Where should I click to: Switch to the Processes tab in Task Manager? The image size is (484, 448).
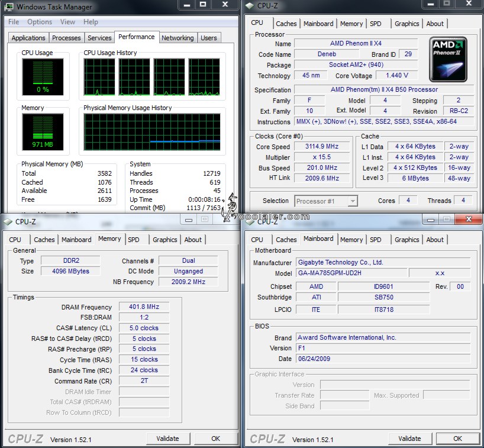coord(66,38)
